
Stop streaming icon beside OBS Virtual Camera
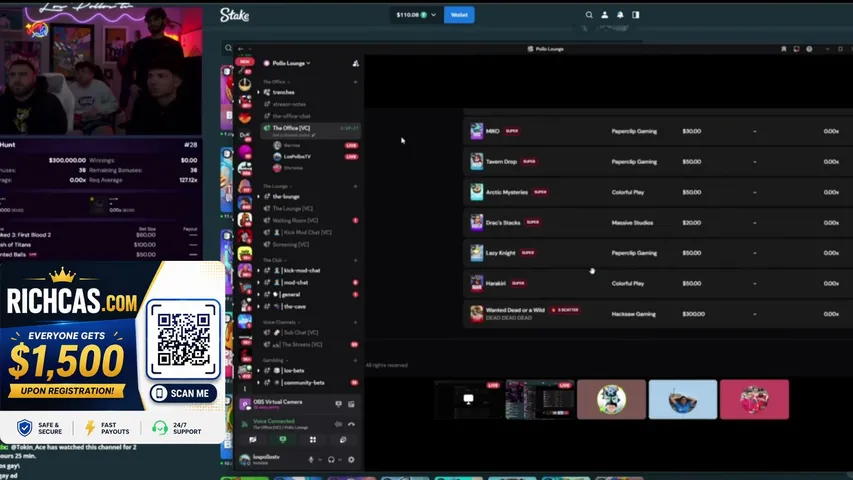click(338, 404)
